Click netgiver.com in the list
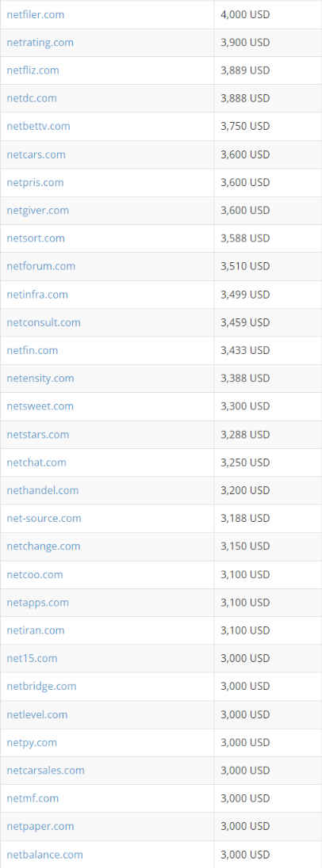This screenshot has width=322, height=868. point(38,211)
